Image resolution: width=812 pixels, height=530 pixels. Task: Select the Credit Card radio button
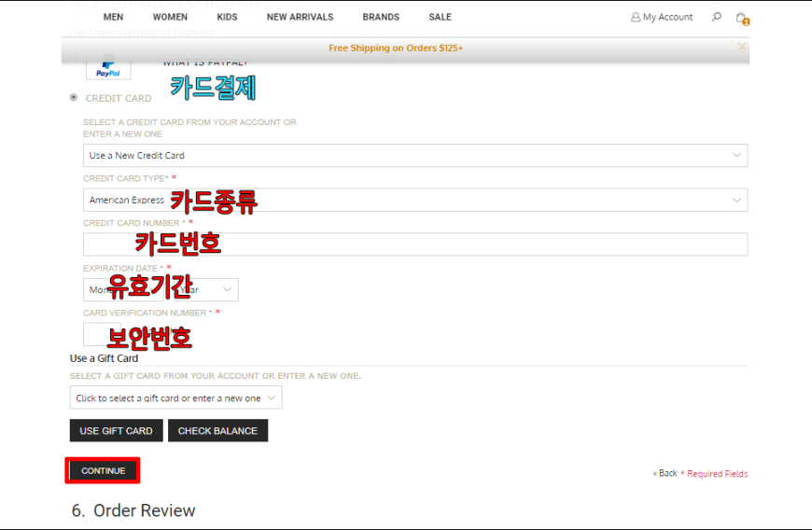(74, 97)
